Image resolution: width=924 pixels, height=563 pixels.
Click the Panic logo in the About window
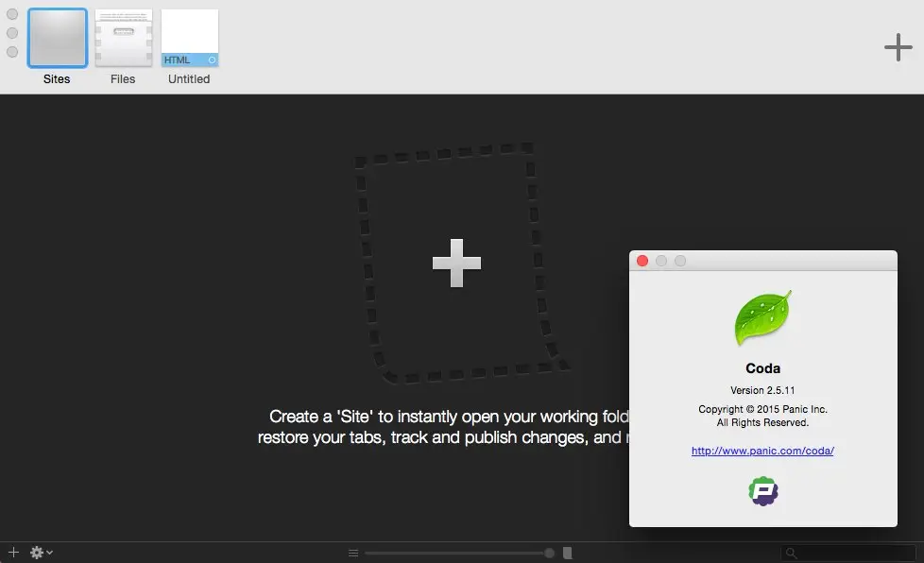763,491
